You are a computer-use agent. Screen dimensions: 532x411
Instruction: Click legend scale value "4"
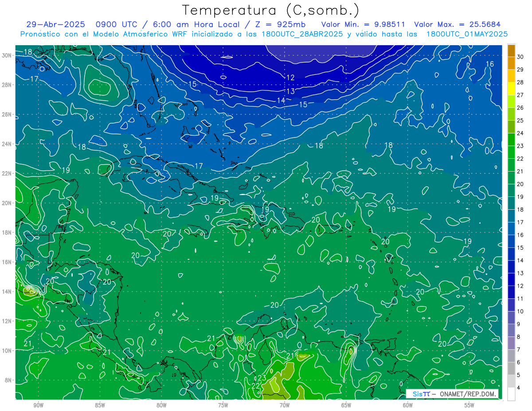519,388
